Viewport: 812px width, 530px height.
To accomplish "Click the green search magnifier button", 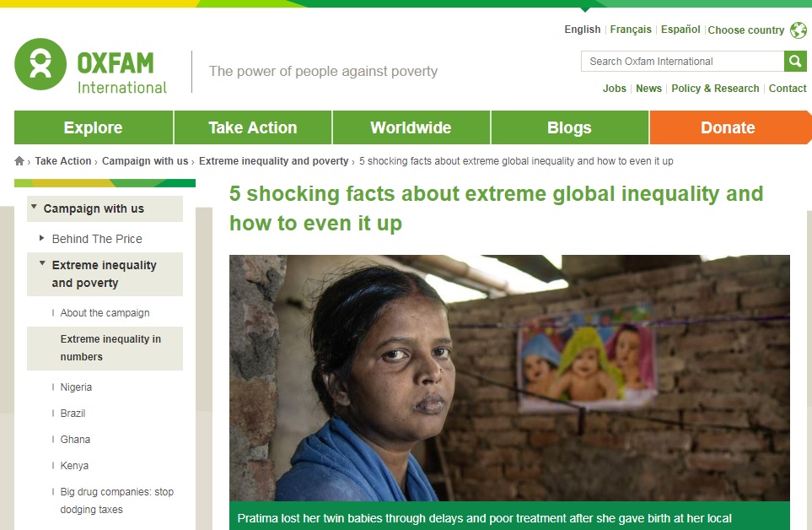I will click(x=795, y=61).
